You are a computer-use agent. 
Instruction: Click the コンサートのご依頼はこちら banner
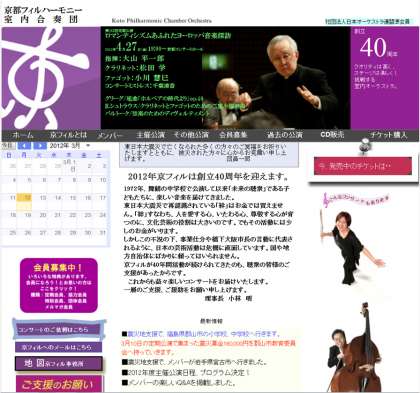[x=58, y=329]
